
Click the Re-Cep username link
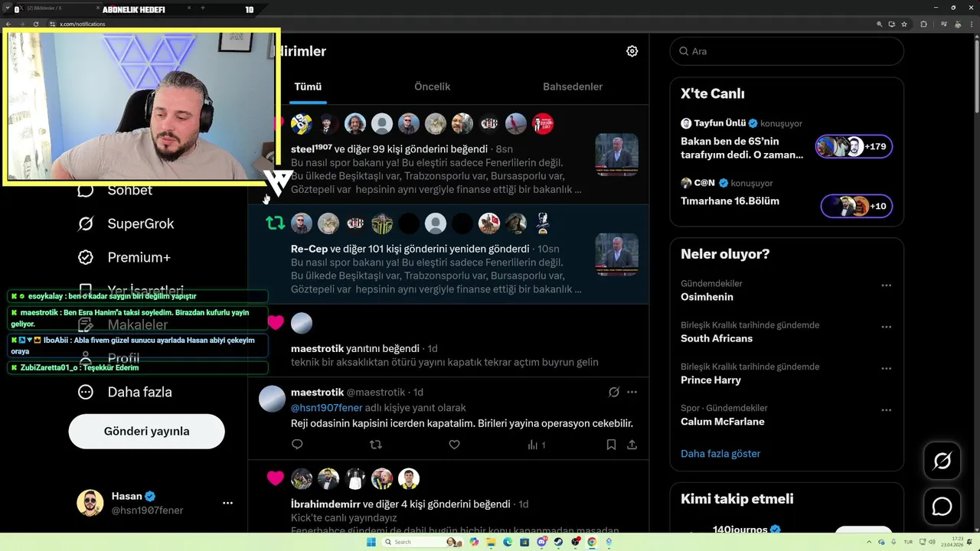tap(309, 249)
